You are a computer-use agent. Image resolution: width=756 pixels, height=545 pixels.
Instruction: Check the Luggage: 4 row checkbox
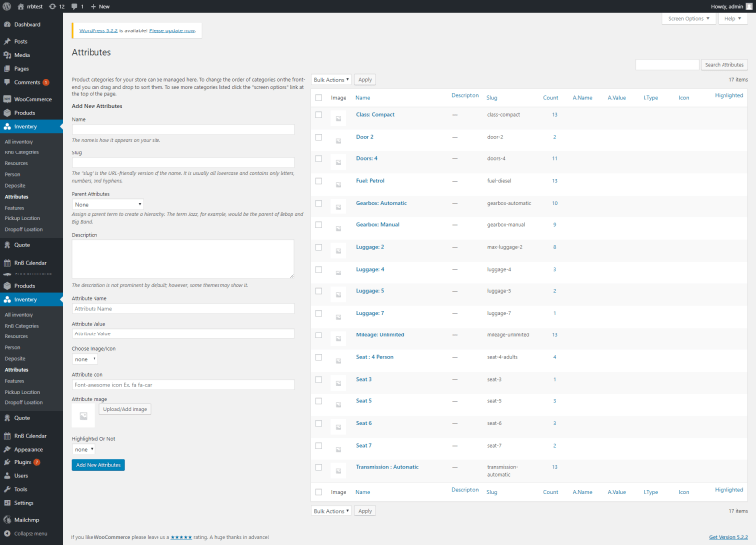pyautogui.click(x=318, y=270)
